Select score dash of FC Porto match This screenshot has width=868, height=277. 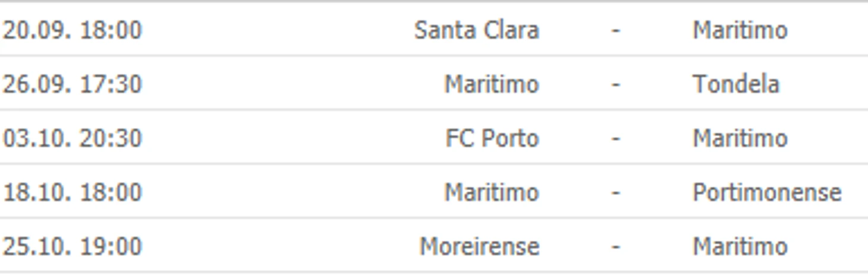(x=615, y=138)
